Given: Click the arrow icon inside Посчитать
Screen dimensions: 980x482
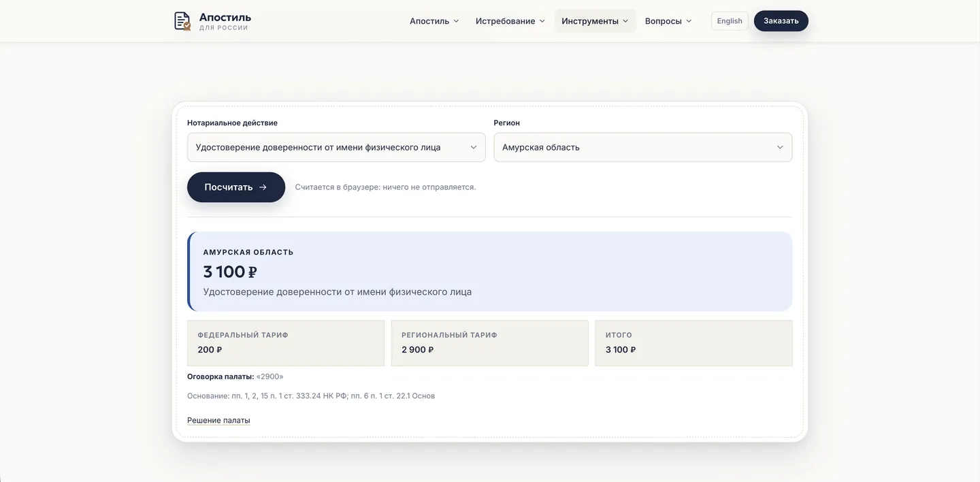Looking at the screenshot, I should coord(263,187).
